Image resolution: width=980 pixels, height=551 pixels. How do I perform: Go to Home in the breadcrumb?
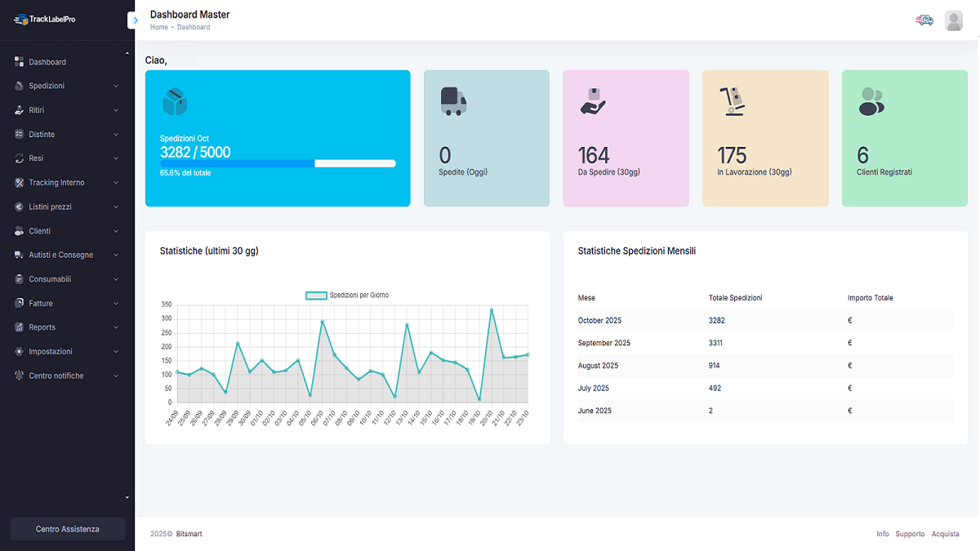[159, 27]
